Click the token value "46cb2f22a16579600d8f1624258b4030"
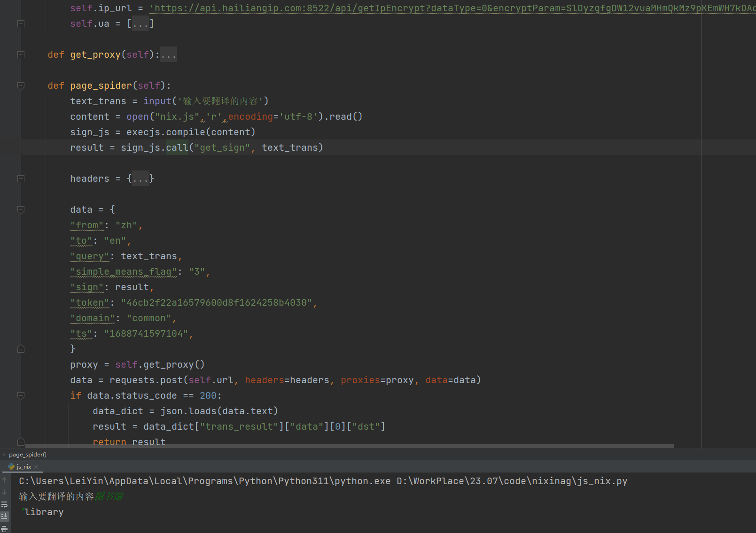 coord(217,302)
